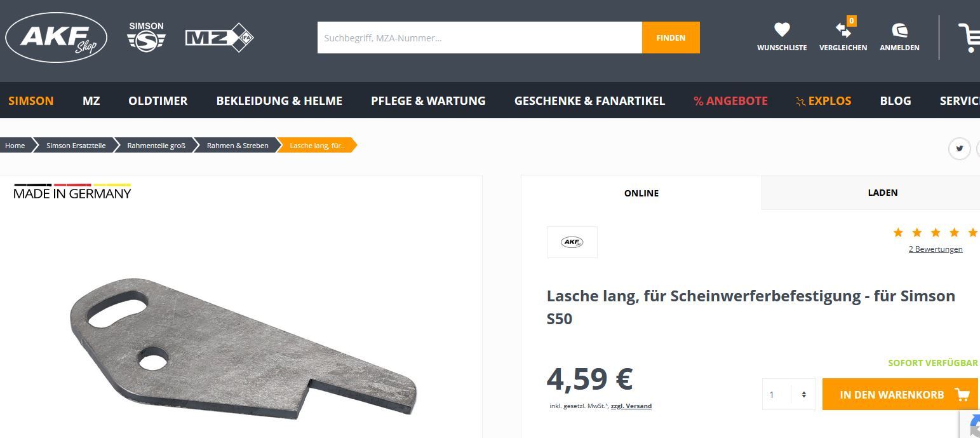Go to Rahmen & Streben breadcrumb
The image size is (980, 438).
click(x=238, y=146)
